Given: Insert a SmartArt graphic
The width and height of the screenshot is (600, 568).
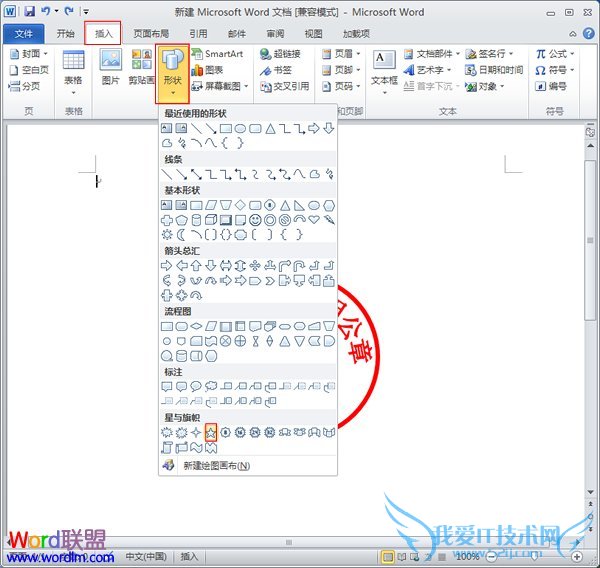Looking at the screenshot, I should 217,54.
